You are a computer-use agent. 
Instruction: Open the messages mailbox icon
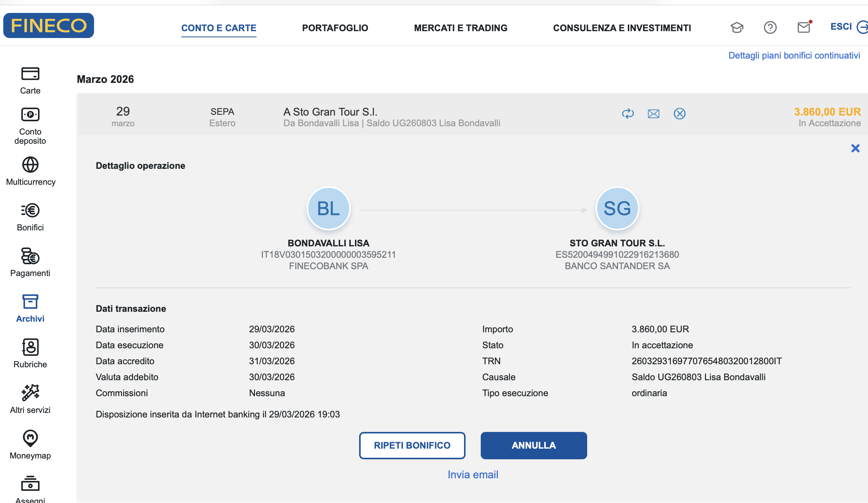[804, 27]
